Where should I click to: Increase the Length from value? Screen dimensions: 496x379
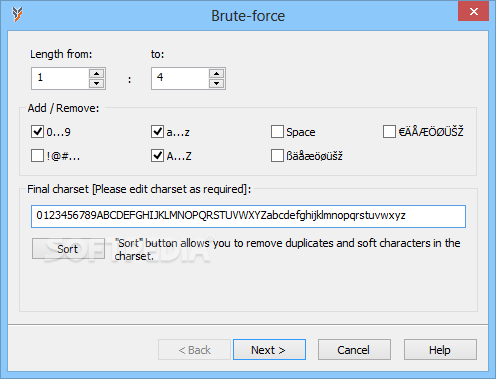point(96,74)
